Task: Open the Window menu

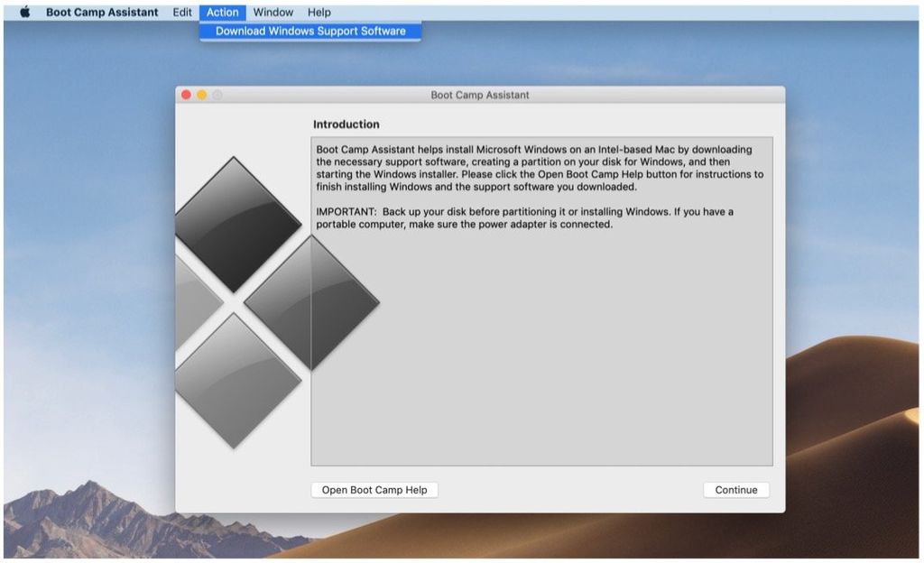Action: [273, 12]
